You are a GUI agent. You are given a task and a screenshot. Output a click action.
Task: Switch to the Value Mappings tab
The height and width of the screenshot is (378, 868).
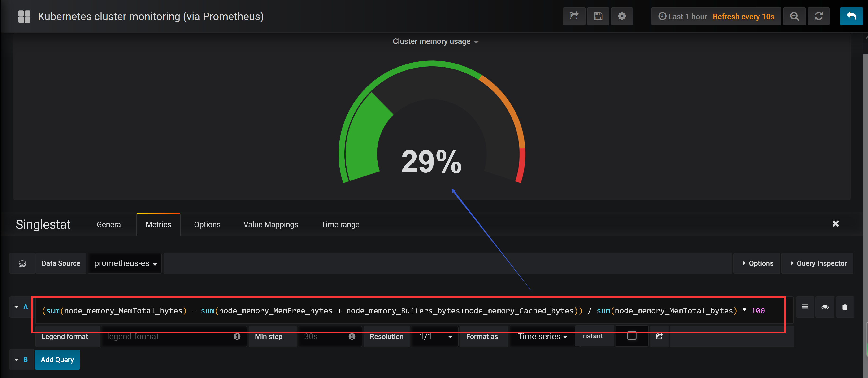pyautogui.click(x=271, y=225)
